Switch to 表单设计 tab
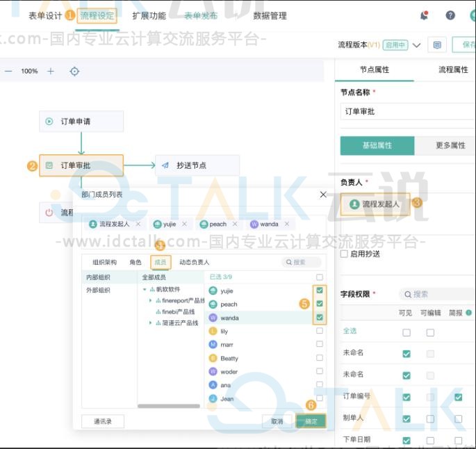This screenshot has width=476, height=449. click(45, 16)
